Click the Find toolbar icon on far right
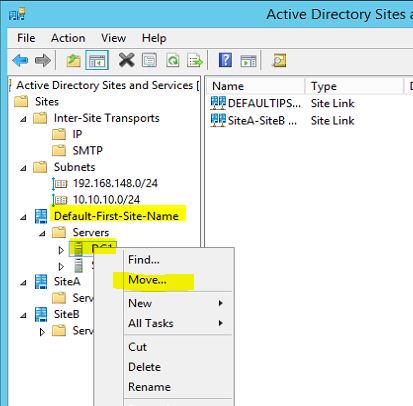 coord(279,61)
